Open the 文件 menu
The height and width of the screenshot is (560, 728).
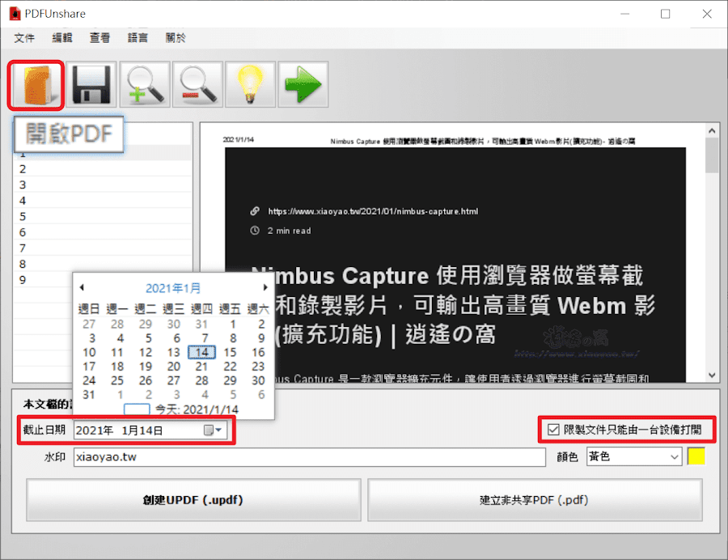24,38
